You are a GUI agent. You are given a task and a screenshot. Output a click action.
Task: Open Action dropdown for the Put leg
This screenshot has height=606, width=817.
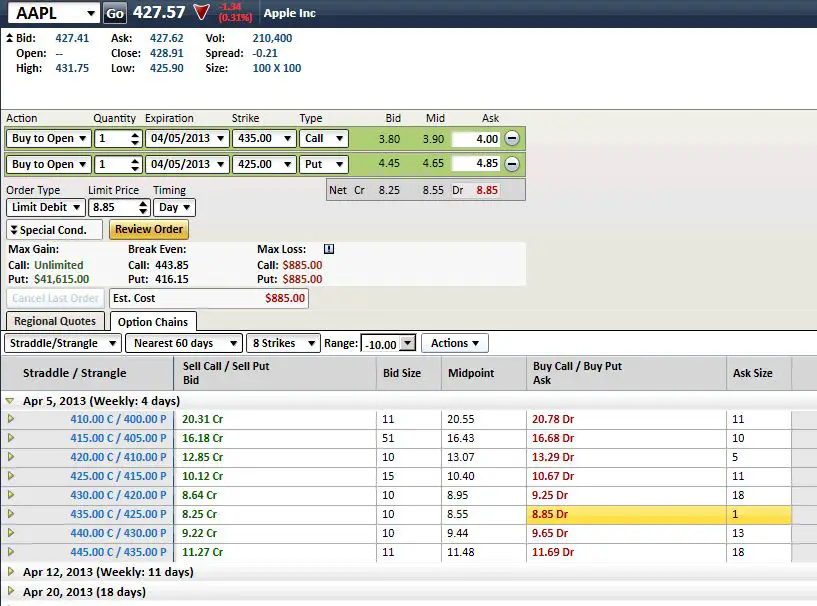click(x=48, y=164)
